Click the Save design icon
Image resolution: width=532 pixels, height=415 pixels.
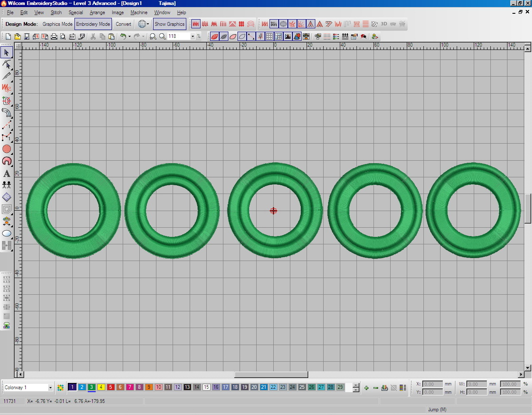[x=27, y=37]
